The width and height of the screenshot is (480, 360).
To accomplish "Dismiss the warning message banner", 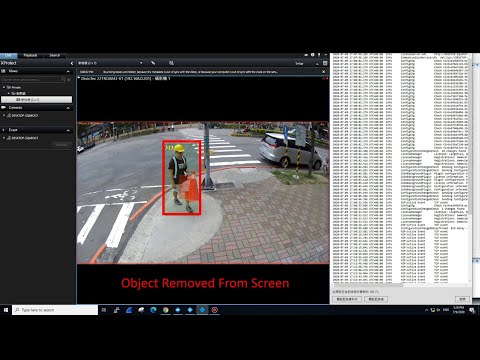I will 323,72.
